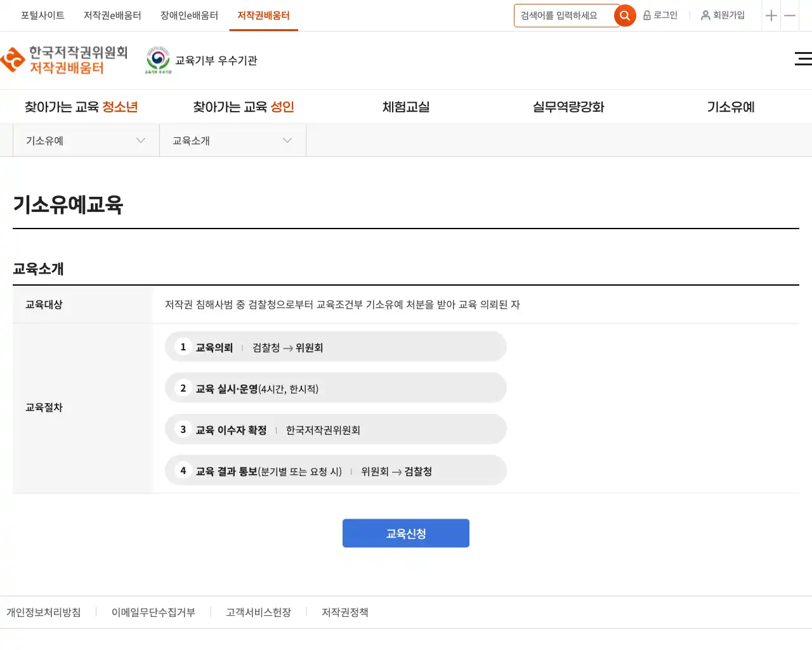Click the orange search magnifier icon

(x=625, y=16)
